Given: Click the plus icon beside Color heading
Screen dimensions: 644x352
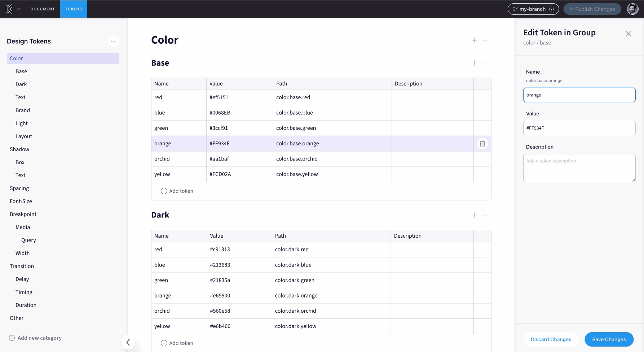Looking at the screenshot, I should click(x=474, y=40).
